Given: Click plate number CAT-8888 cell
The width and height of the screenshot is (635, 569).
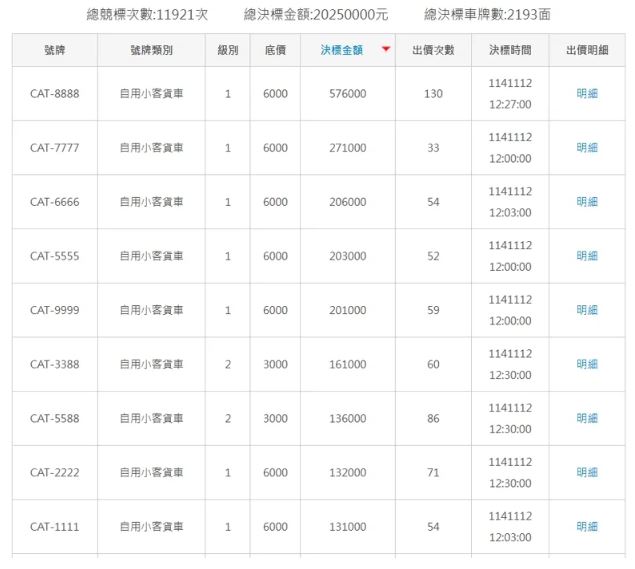Looking at the screenshot, I should click(x=54, y=94).
